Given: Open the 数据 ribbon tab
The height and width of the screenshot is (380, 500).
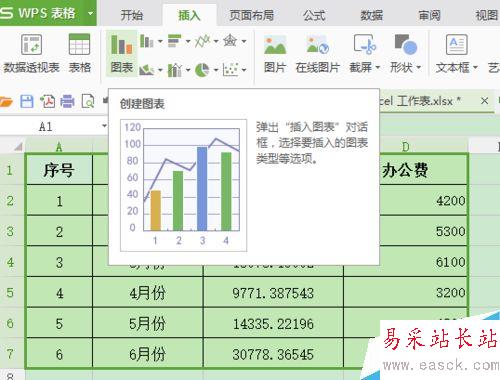Looking at the screenshot, I should (372, 15).
